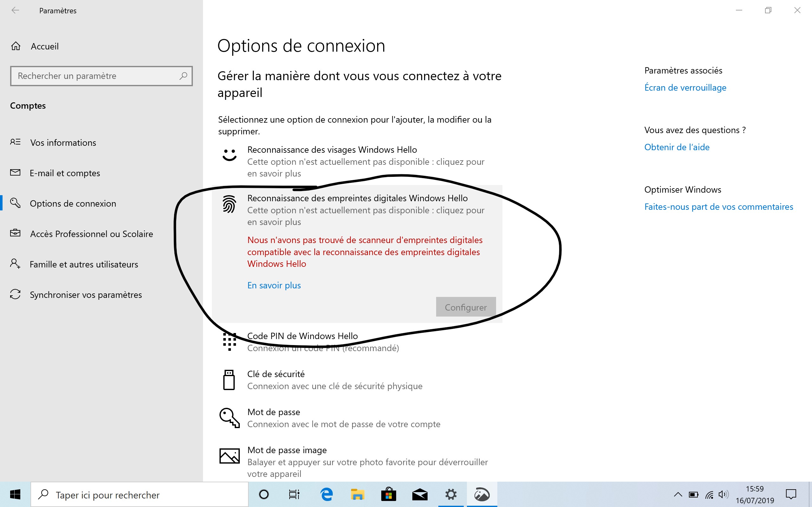812x507 pixels.
Task: Click the picture password image icon
Action: tap(230, 456)
